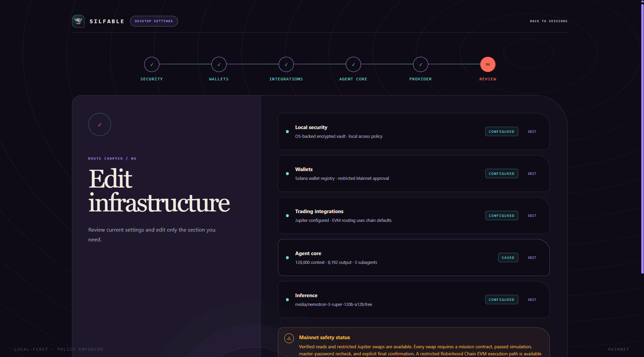This screenshot has height=357, width=644.
Task: Open the Integrations step checkmark circle
Action: coord(286,64)
